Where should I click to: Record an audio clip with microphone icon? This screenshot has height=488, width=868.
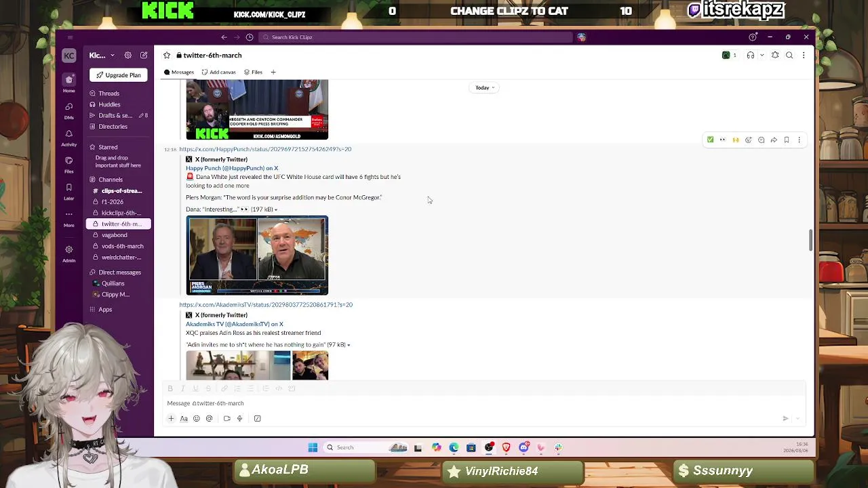click(x=239, y=419)
